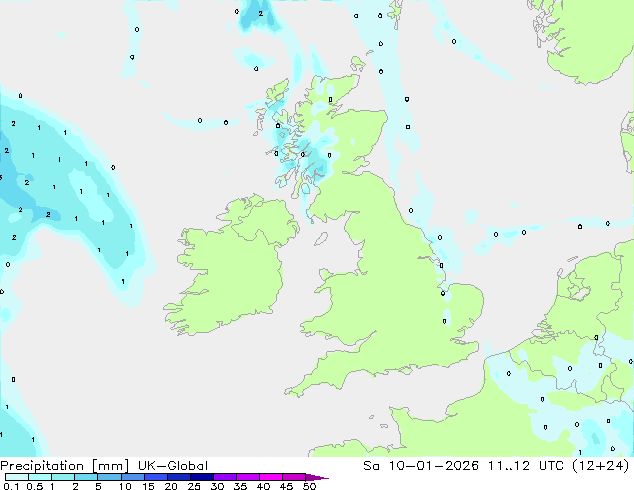This screenshot has width=634, height=490.
Task: Select the 1–2 mm legend swatch
Action: (63, 477)
